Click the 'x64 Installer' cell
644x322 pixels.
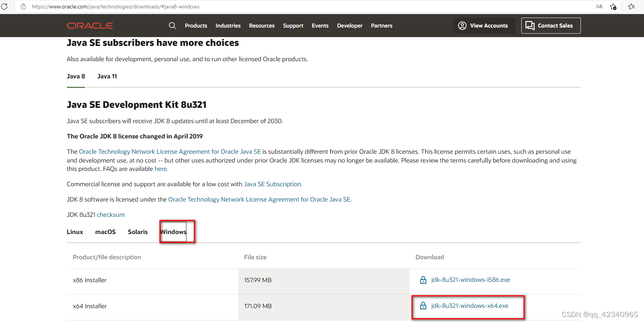90,306
